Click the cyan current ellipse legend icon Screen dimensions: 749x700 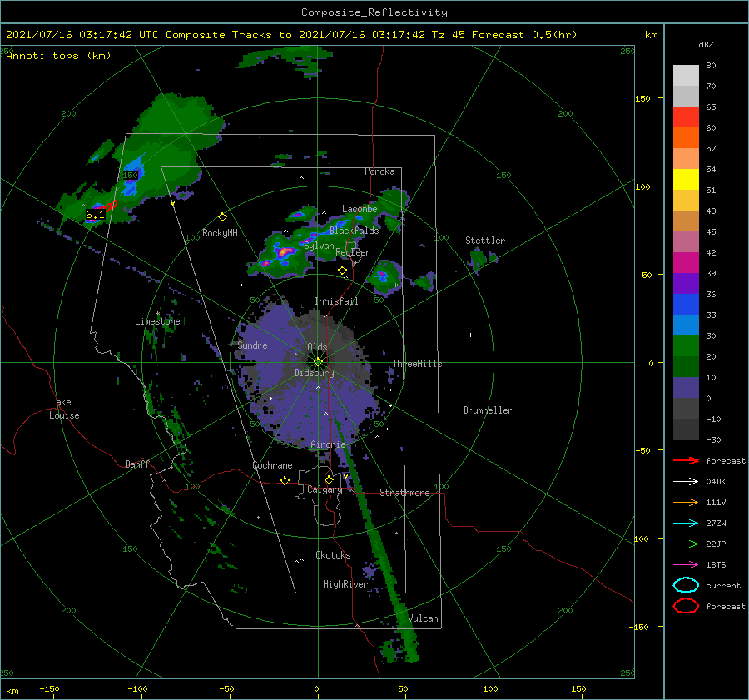(686, 585)
